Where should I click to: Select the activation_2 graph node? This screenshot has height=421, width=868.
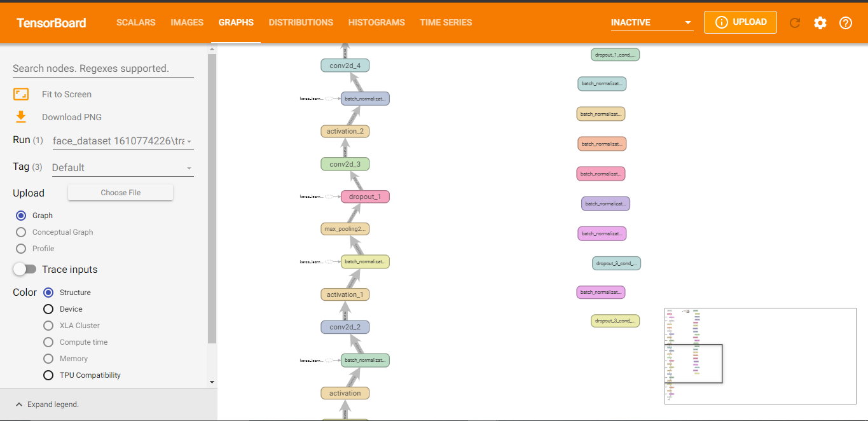click(x=345, y=131)
